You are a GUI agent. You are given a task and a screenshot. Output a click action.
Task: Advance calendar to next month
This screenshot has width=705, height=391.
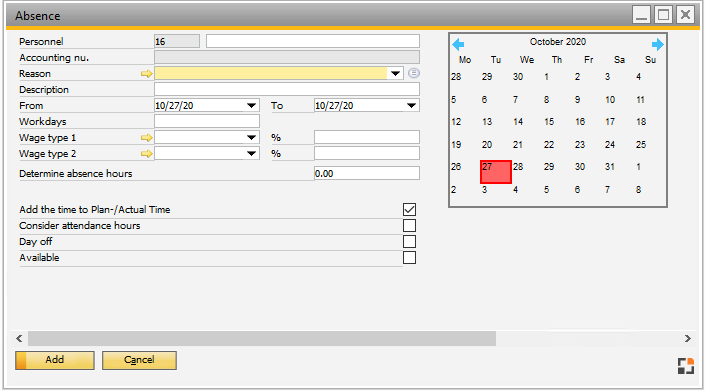[x=657, y=44]
